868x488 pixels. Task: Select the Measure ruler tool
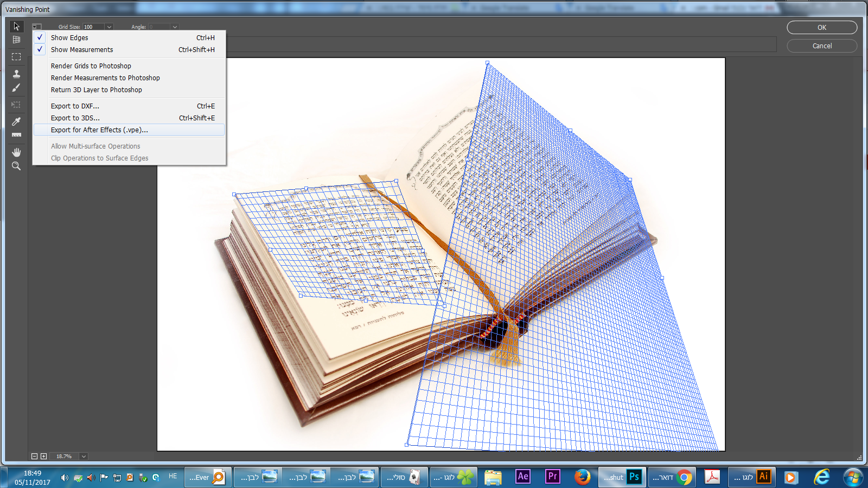tap(16, 135)
